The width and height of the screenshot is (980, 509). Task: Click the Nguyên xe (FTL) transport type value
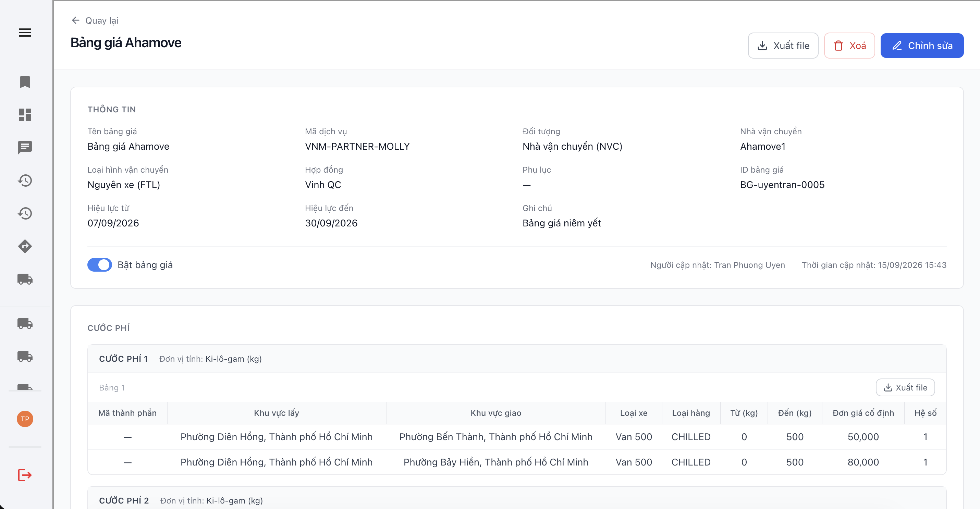[x=124, y=185]
